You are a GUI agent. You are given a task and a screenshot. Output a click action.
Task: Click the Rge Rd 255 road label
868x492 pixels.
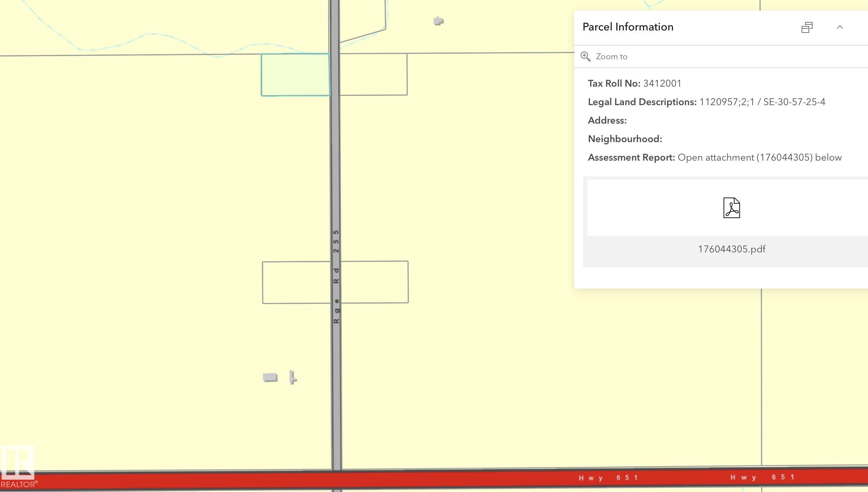coord(336,277)
